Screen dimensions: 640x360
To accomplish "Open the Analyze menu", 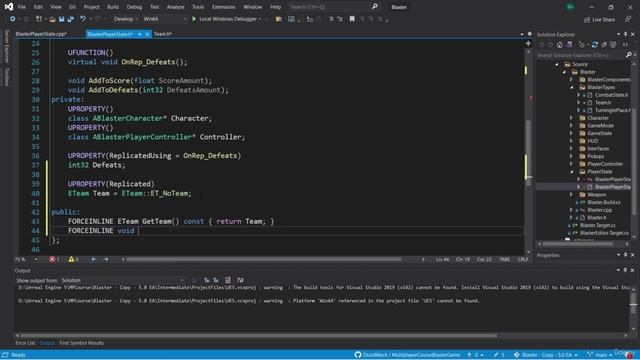I will click(175, 7).
